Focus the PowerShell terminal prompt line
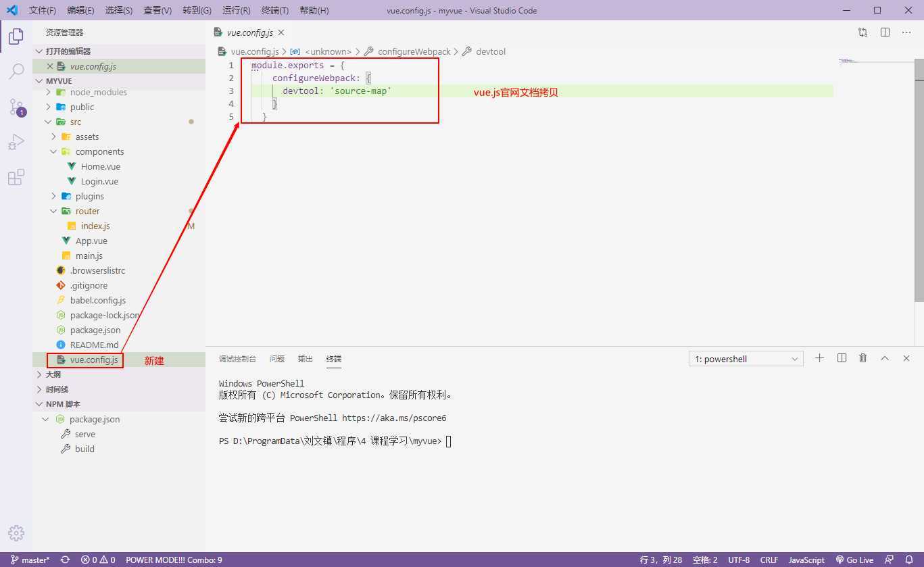The height and width of the screenshot is (567, 924). click(x=336, y=441)
